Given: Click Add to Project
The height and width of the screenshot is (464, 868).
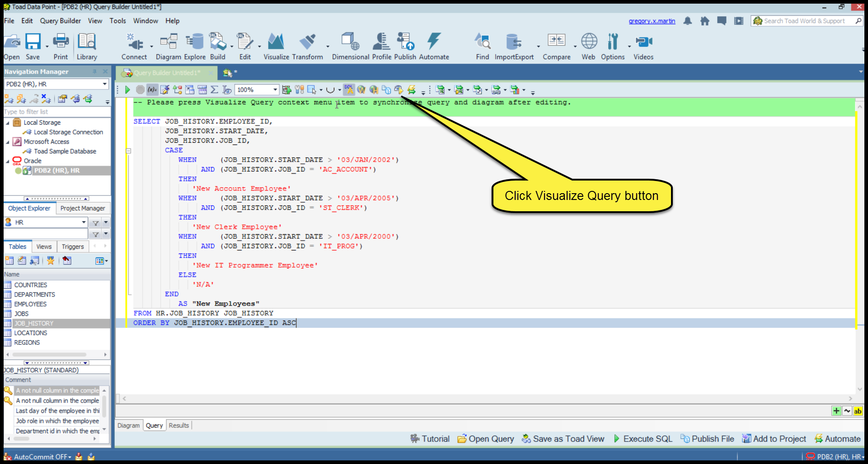Looking at the screenshot, I should click(x=774, y=439).
